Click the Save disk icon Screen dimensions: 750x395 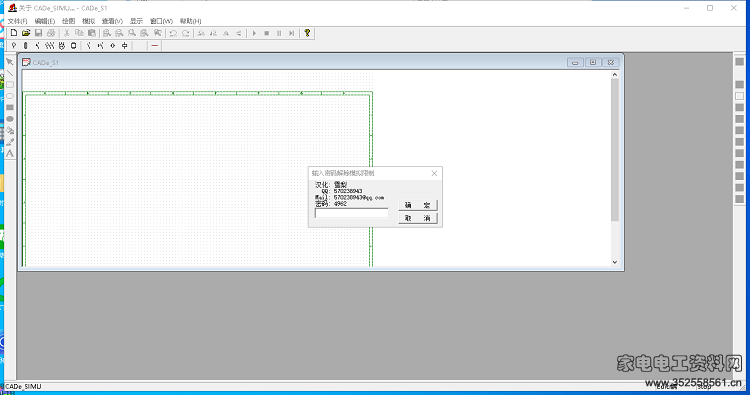coord(38,33)
